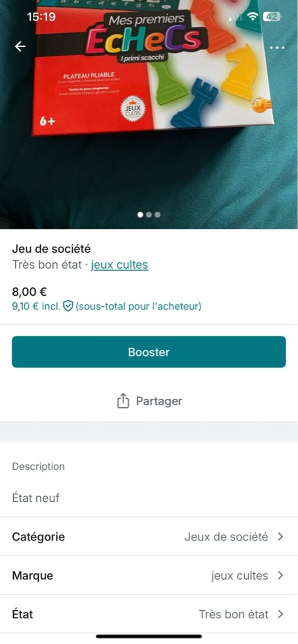Tap the Partager label
Image resolution: width=298 pixels, height=644 pixels.
[x=159, y=401]
